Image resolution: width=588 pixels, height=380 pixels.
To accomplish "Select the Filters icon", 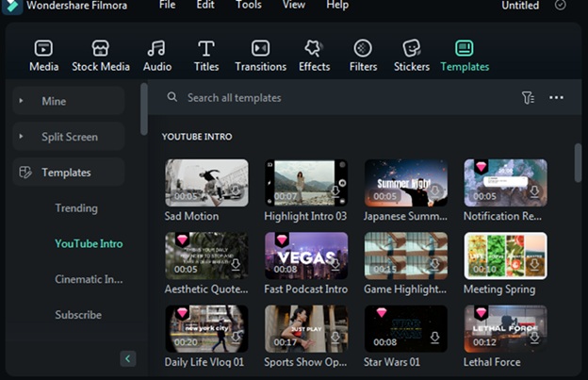I will pos(363,49).
